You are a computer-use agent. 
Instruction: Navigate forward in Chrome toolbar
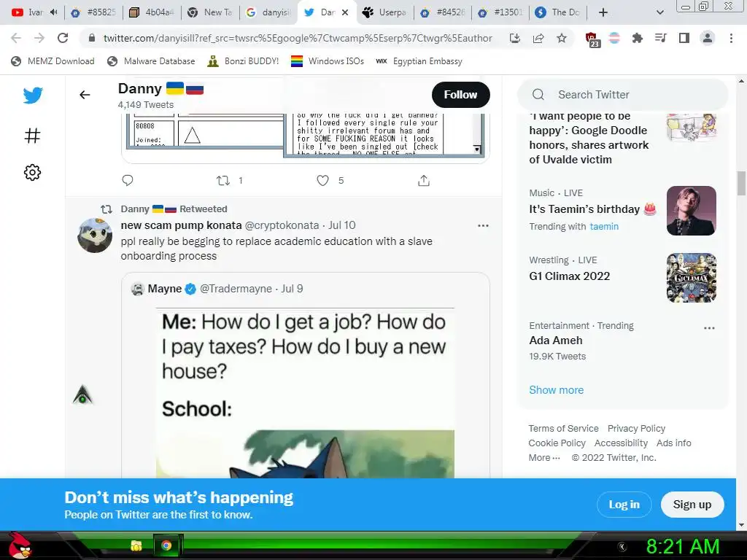(39, 38)
